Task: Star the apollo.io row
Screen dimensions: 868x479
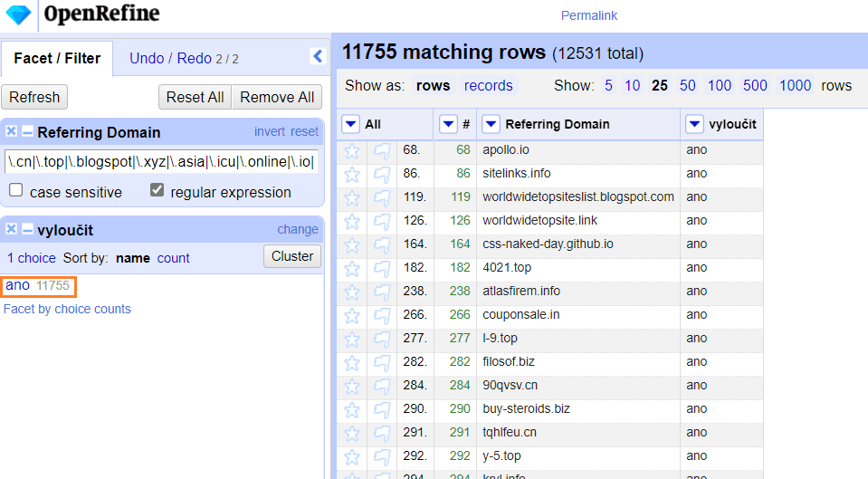Action: (352, 150)
